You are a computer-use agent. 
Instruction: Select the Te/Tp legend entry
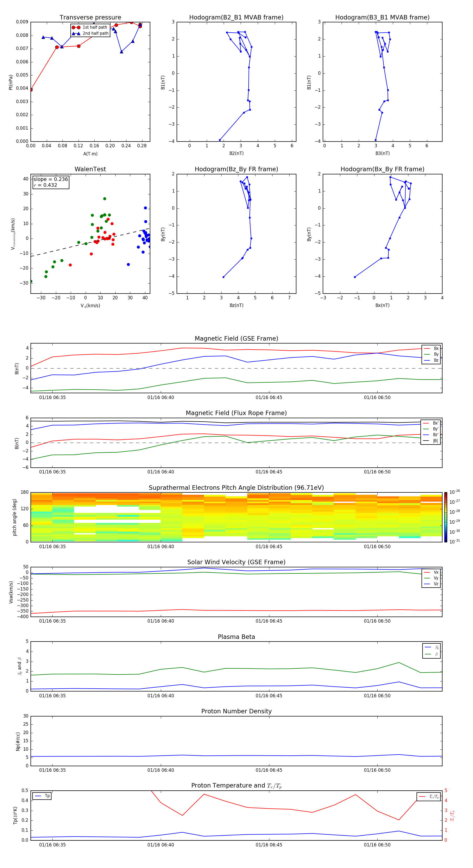(429, 796)
